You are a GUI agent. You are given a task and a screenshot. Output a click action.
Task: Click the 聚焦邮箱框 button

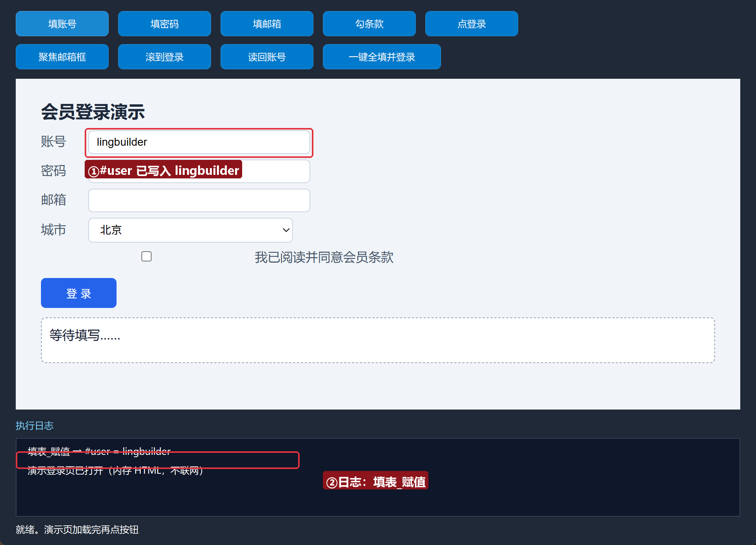point(62,57)
